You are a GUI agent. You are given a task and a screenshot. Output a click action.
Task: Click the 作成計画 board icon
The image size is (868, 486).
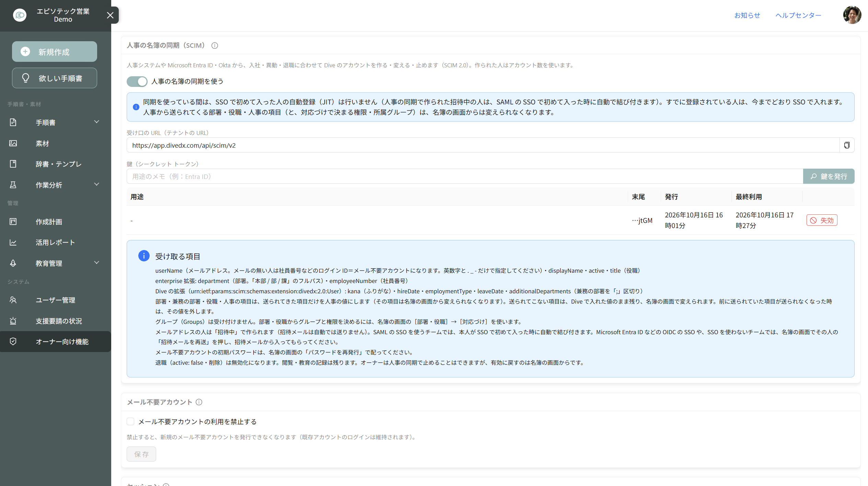pyautogui.click(x=13, y=222)
